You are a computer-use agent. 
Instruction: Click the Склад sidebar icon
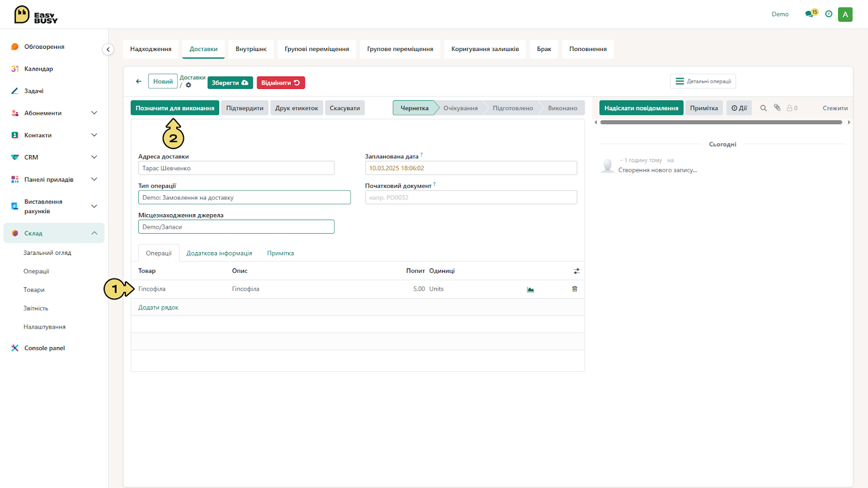point(15,233)
